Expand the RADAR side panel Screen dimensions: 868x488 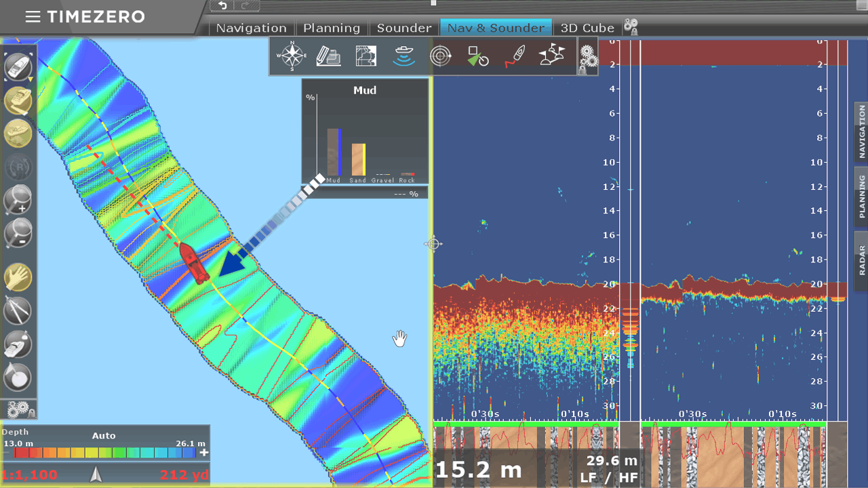(861, 260)
